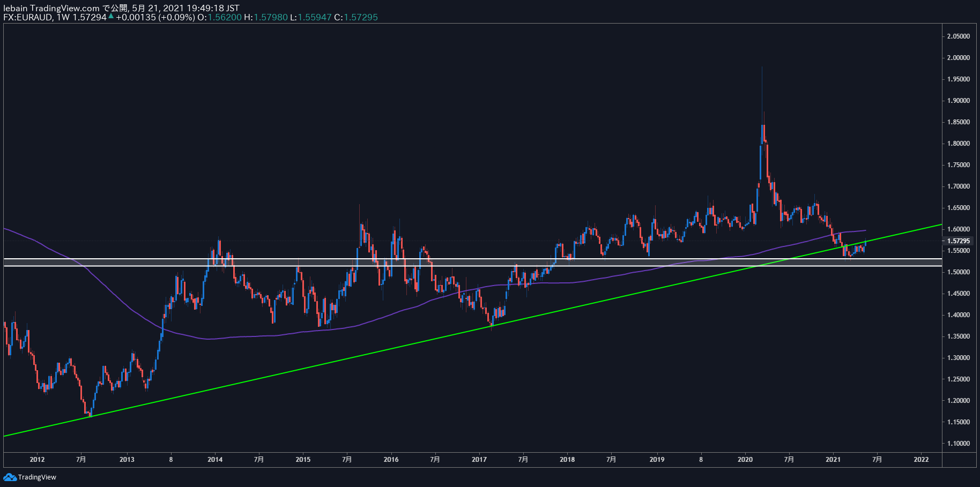Click the 2020 time axis label
This screenshot has height=487, width=980.
tap(745, 460)
